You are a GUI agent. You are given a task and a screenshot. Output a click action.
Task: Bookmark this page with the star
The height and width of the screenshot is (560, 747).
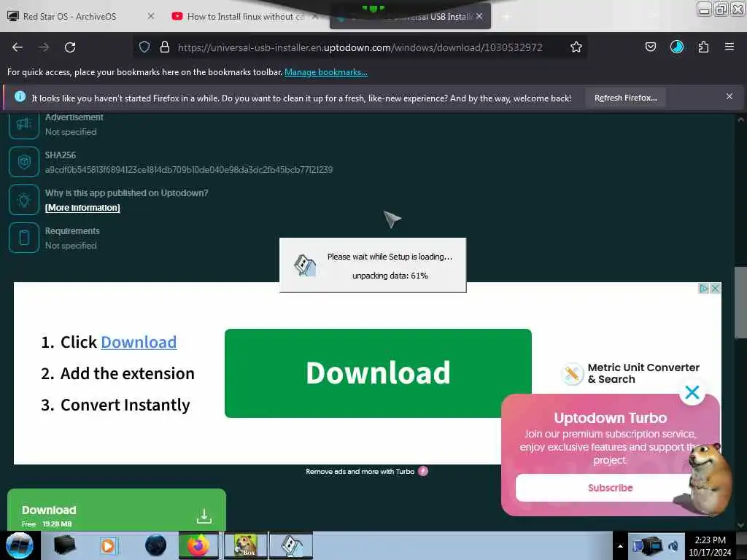pos(576,47)
